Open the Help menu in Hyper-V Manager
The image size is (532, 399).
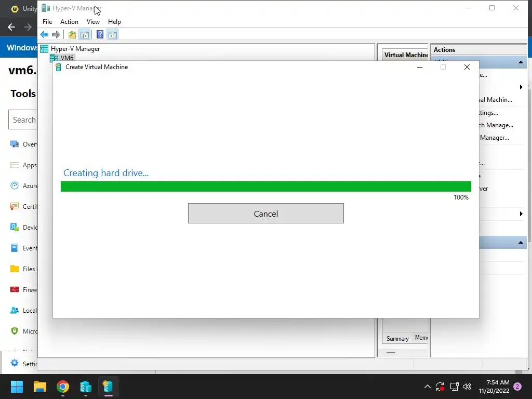coord(114,22)
